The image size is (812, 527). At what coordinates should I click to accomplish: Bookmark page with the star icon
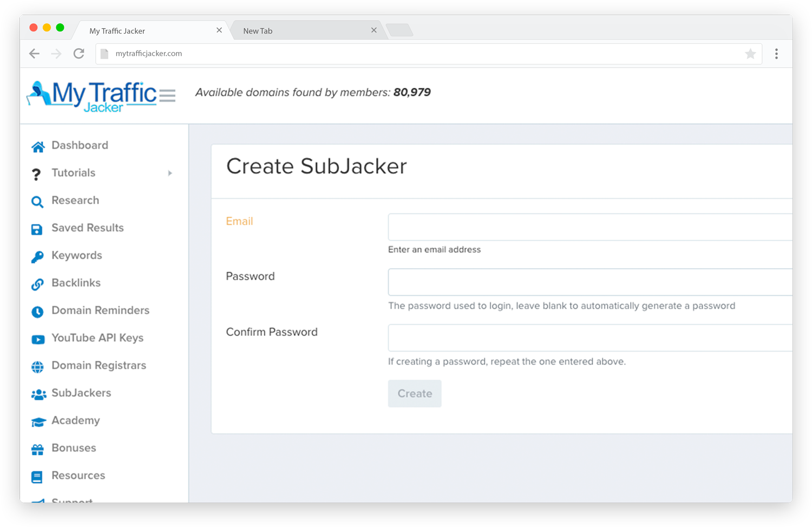tap(750, 54)
